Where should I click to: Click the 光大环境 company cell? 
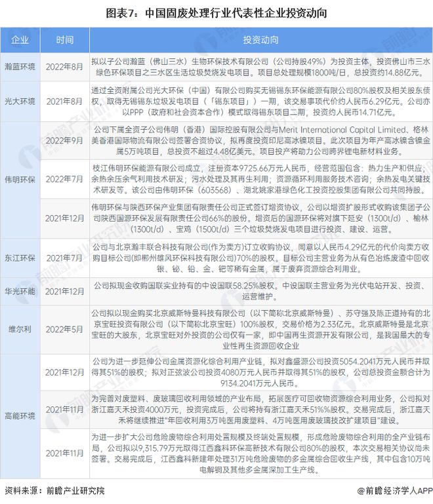point(20,101)
